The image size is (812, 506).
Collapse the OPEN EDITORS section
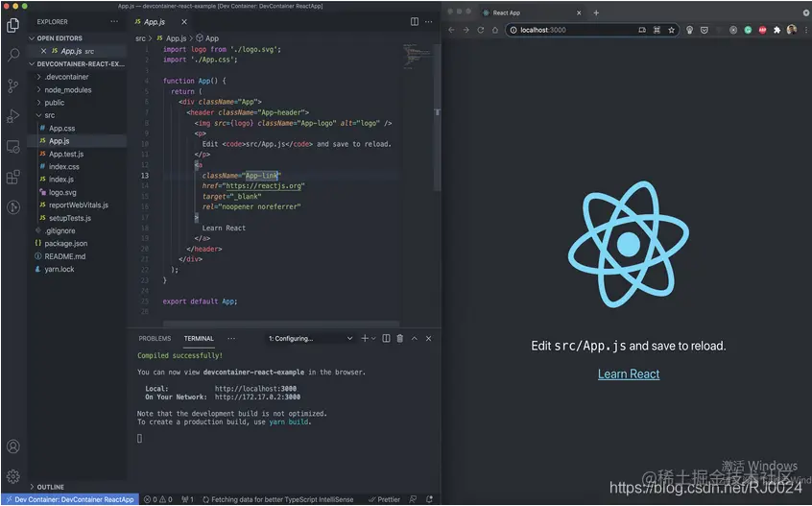(x=60, y=38)
